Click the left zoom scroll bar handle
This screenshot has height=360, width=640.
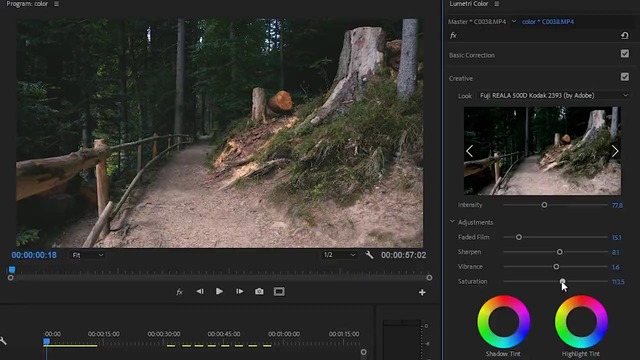(x=11, y=278)
